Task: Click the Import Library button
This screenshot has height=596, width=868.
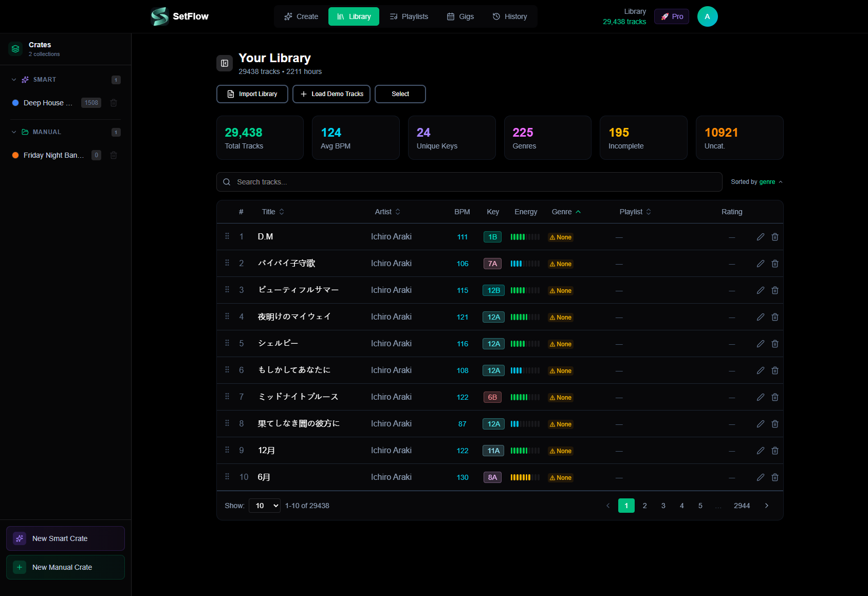Action: point(252,94)
